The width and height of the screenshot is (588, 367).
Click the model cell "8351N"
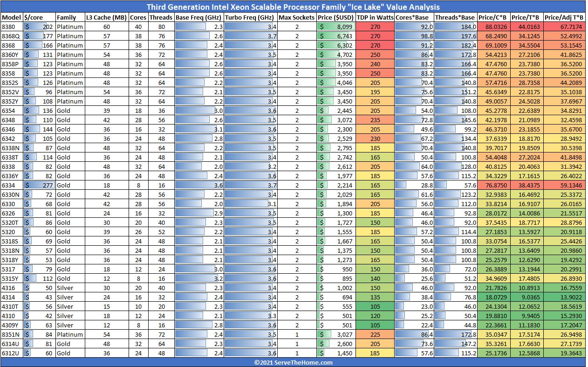(12, 334)
